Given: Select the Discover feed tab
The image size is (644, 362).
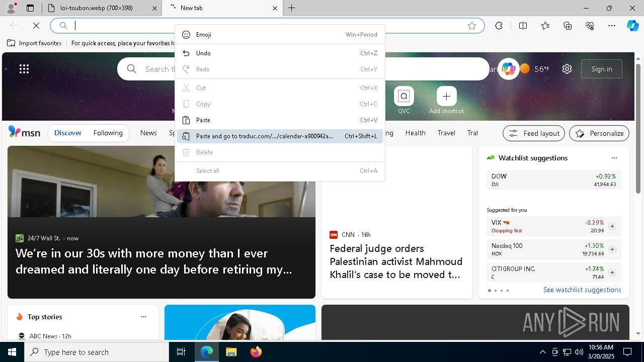Looking at the screenshot, I should [68, 133].
